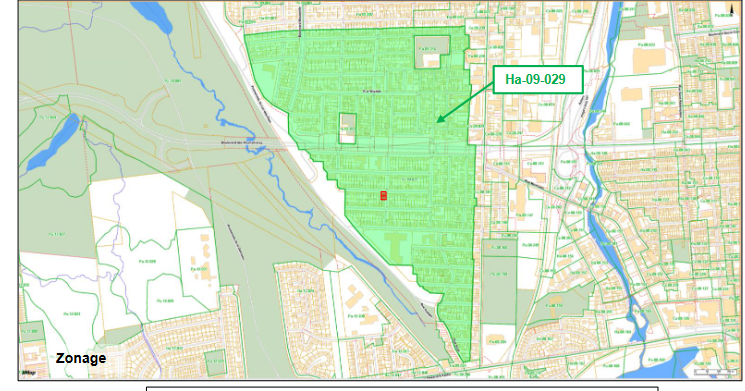Select the larger excluded parcel inside highlighted zone
Screen dimensions: 745x391
tap(432, 52)
